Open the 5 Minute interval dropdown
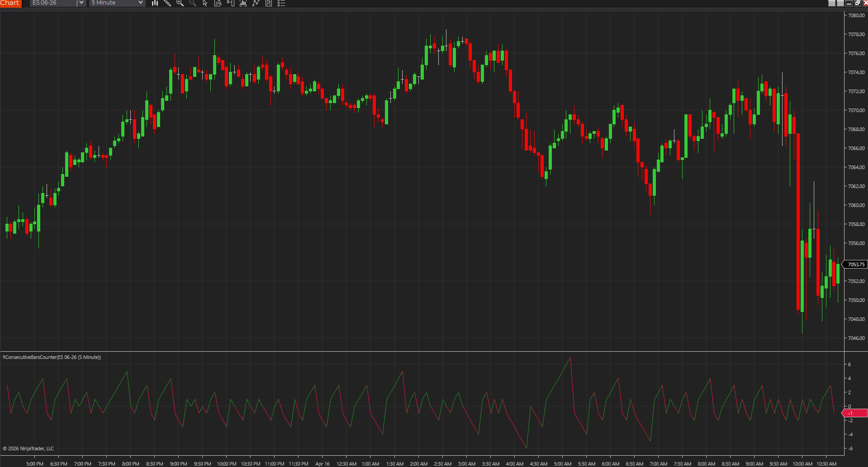Image resolution: width=868 pixels, height=467 pixels. click(141, 3)
